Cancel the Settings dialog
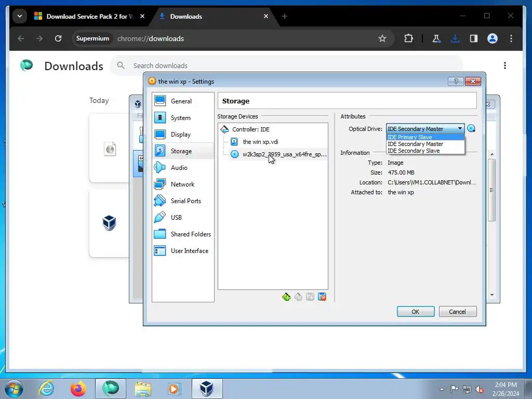Image resolution: width=532 pixels, height=399 pixels. 457,312
